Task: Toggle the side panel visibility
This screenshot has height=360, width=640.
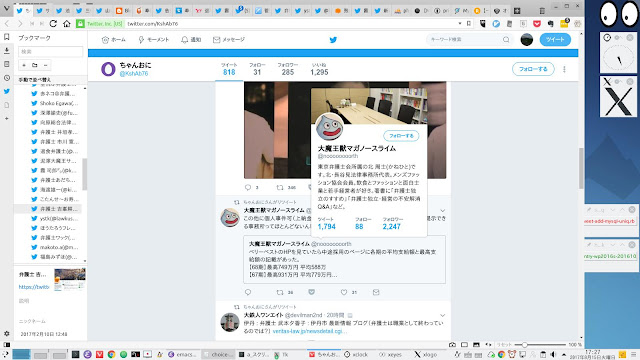Action: point(7,345)
